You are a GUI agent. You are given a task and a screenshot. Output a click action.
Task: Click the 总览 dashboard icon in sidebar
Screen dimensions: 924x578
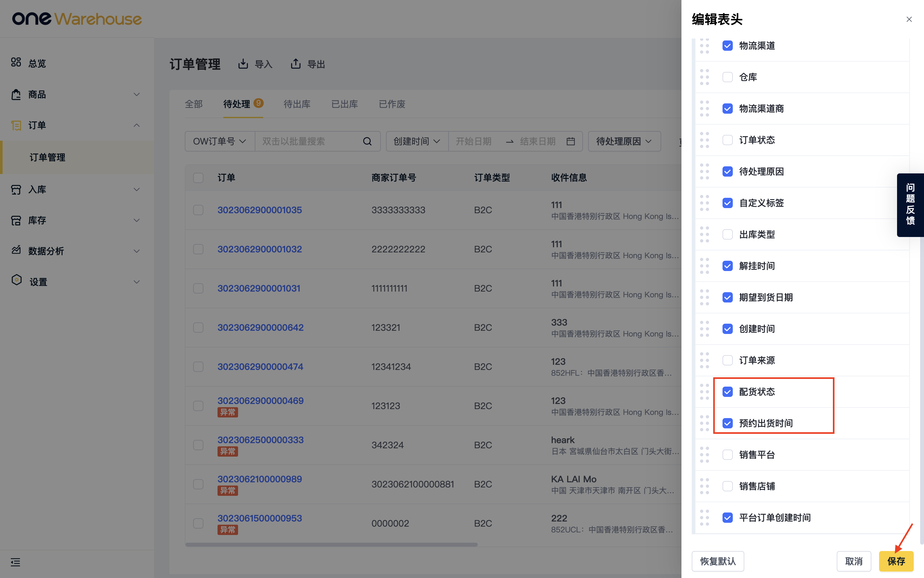[x=16, y=62]
